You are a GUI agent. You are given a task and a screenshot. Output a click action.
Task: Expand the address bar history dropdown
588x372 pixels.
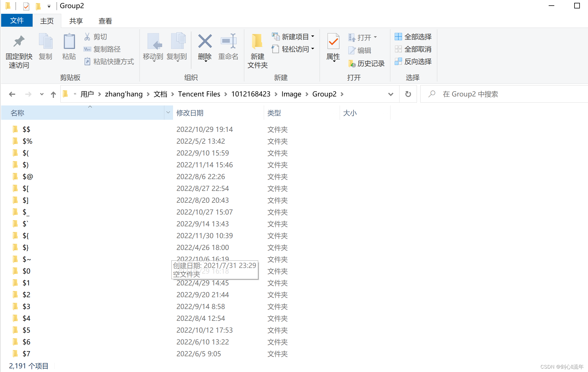[x=391, y=94]
